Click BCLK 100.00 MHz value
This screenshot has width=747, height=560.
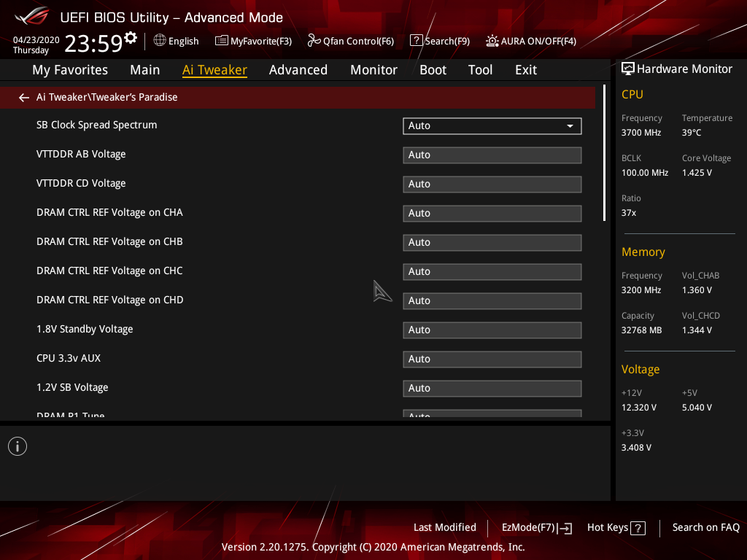pyautogui.click(x=645, y=173)
